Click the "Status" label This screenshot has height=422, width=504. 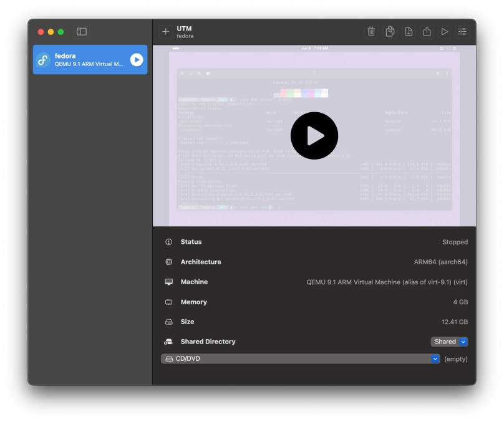[191, 242]
